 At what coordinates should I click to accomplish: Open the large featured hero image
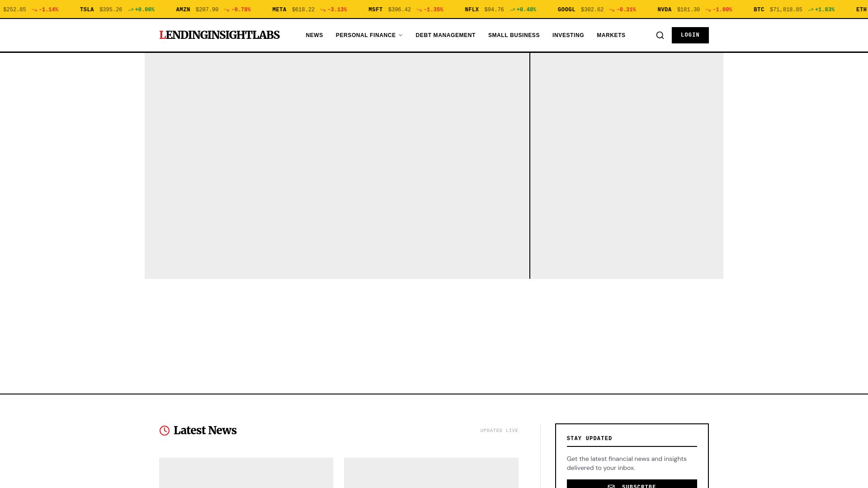pyautogui.click(x=337, y=165)
